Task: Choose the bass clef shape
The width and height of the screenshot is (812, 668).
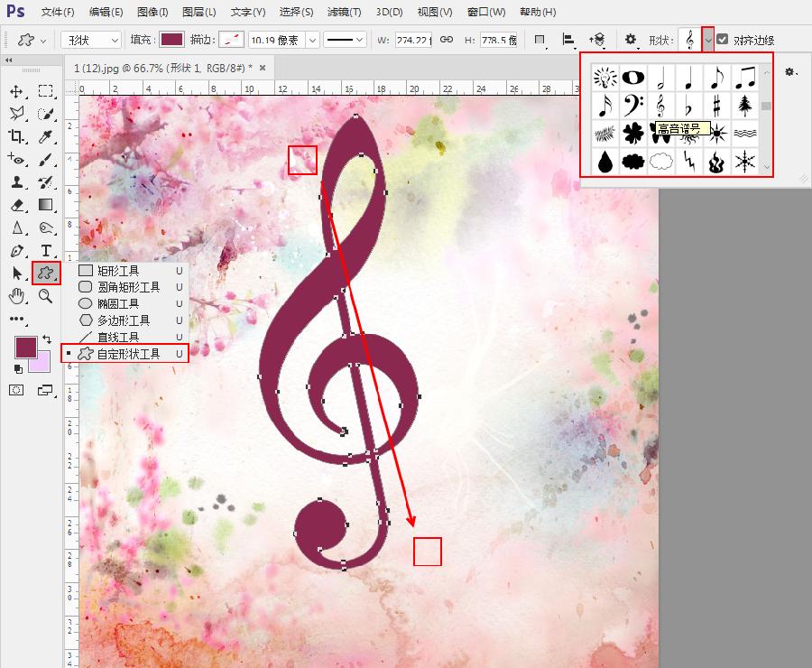Action: [x=632, y=106]
